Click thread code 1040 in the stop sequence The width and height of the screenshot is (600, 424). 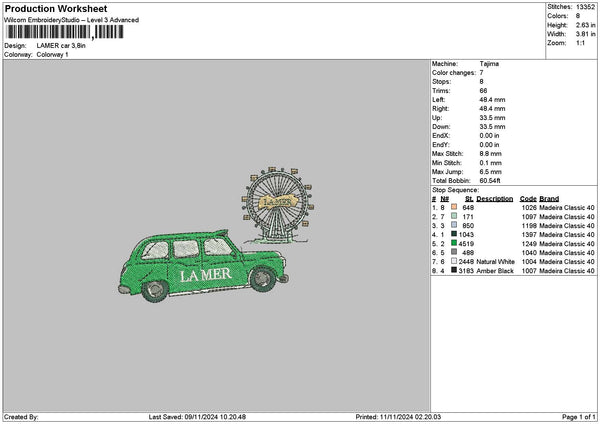[x=529, y=253]
